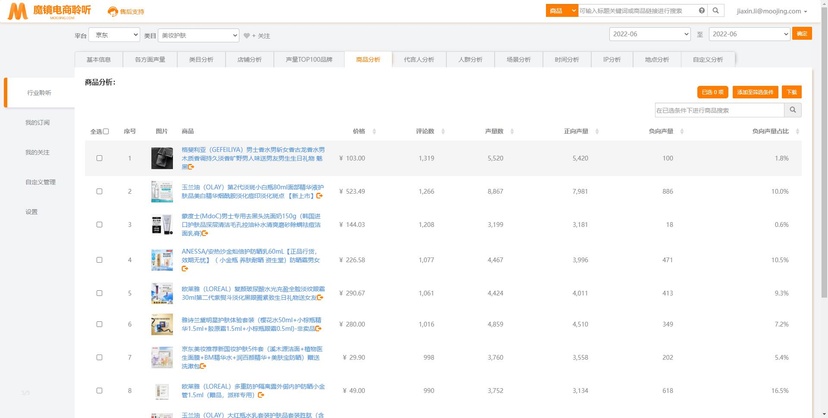The height and width of the screenshot is (418, 828).
Task: Sort by 负向声量 column arrows
Action: (x=682, y=131)
